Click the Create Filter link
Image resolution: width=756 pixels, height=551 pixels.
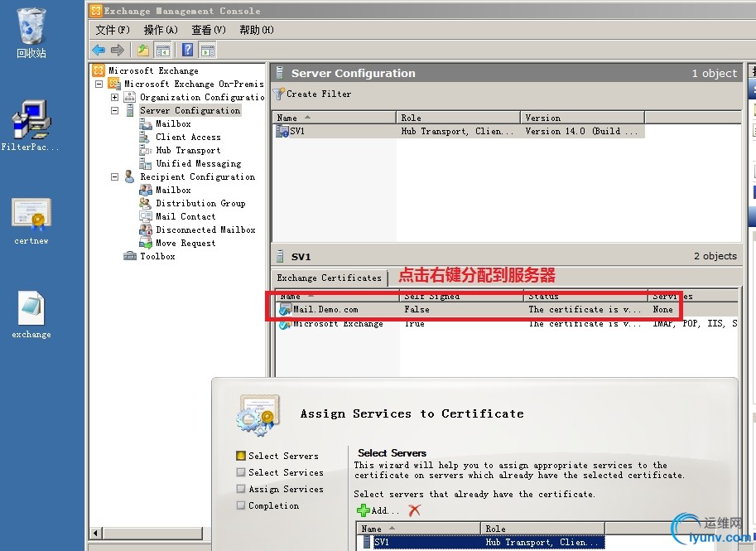point(319,94)
